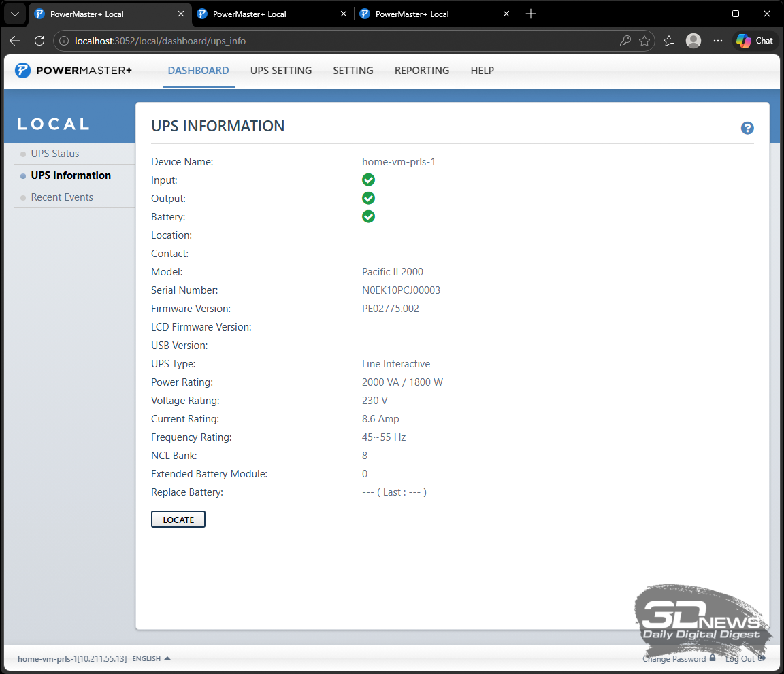784x674 pixels.
Task: Open the tab search dropdown arrow
Action: coord(15,14)
